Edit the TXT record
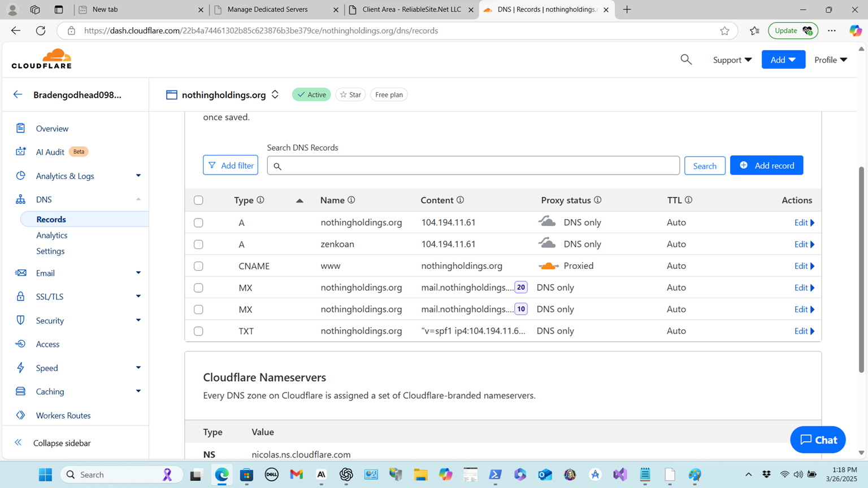Viewport: 868px width, 488px height. tap(804, 331)
